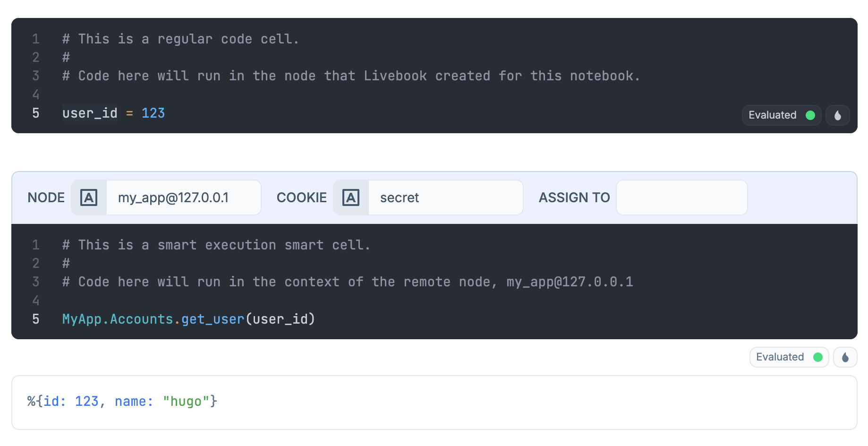
Task: Click the empty ASSIGN TO input field
Action: click(x=681, y=197)
